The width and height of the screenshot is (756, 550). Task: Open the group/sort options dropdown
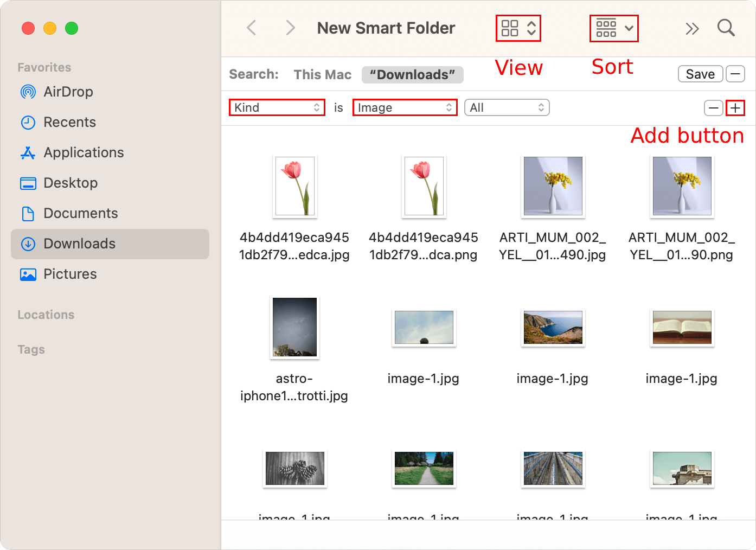coord(614,28)
